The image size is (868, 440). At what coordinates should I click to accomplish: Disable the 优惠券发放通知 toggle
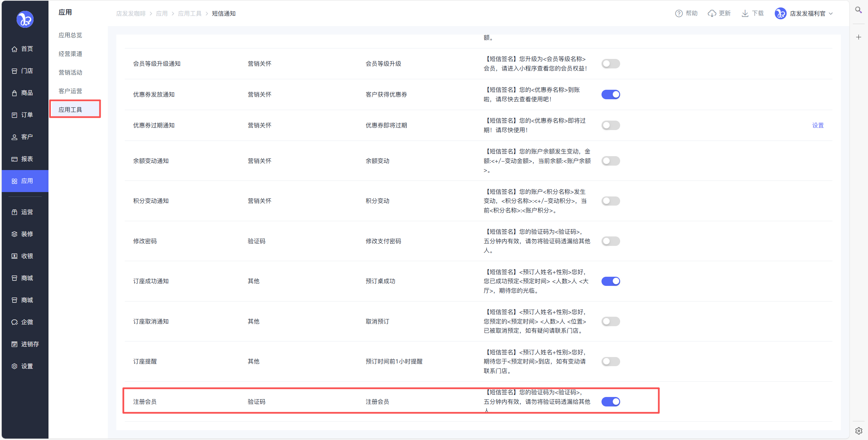pyautogui.click(x=610, y=95)
